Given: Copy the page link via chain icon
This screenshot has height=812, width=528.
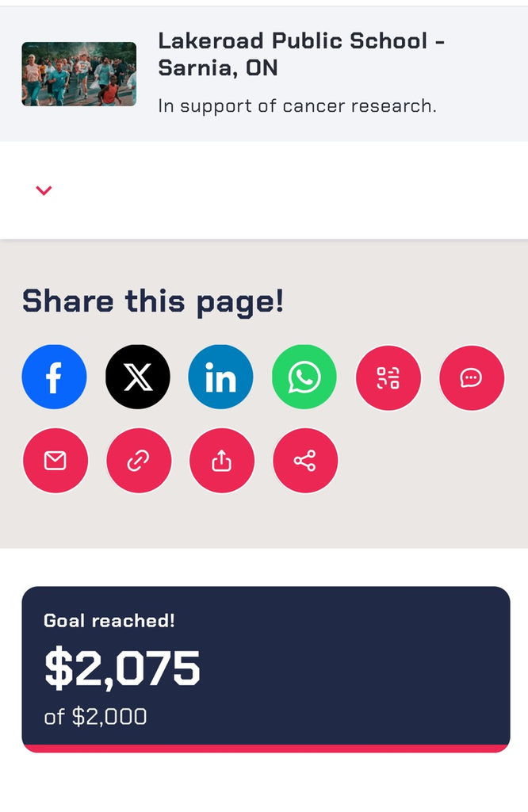Looking at the screenshot, I should pyautogui.click(x=138, y=461).
